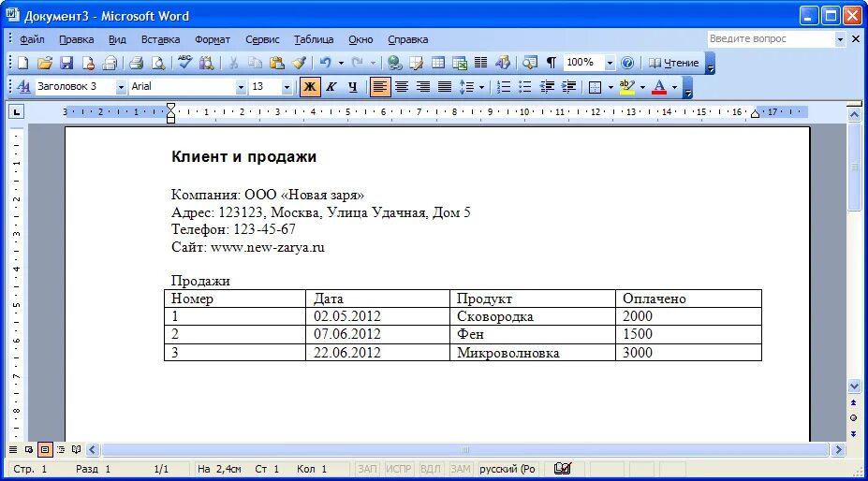This screenshot has width=868, height=481.
Task: Toggle Bold (Ж) formatting
Action: pyautogui.click(x=310, y=87)
